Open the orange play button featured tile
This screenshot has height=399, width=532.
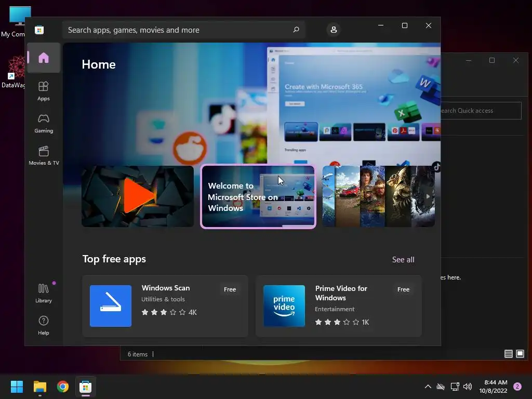138,196
